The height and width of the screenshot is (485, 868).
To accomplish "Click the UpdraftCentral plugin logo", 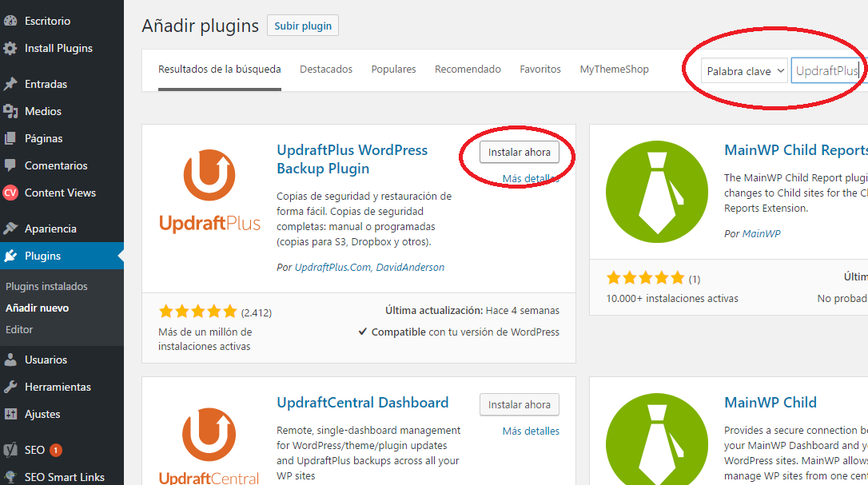I will click(x=209, y=445).
